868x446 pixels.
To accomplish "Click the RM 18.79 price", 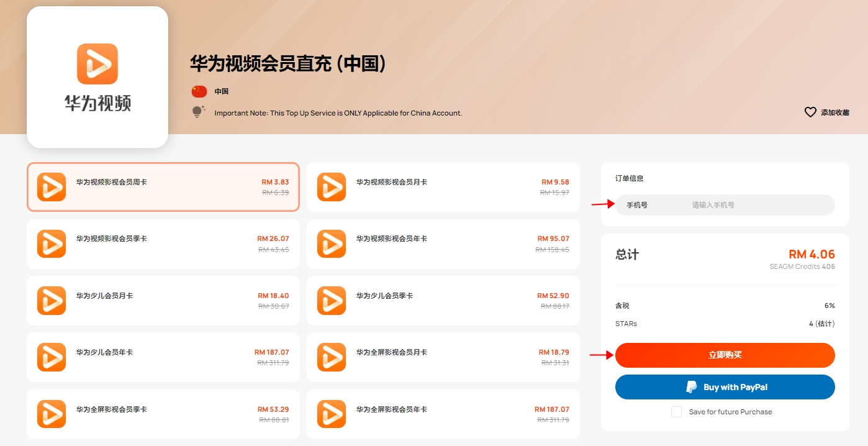I will click(554, 352).
